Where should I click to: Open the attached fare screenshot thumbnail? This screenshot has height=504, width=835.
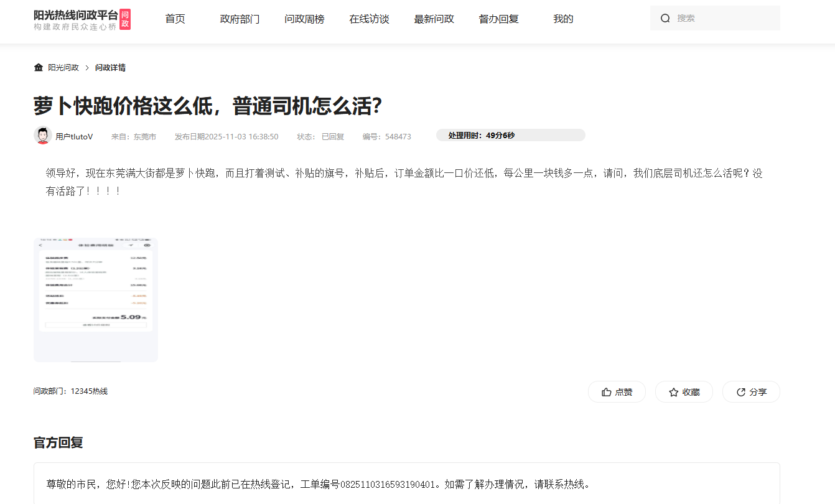[x=96, y=299]
